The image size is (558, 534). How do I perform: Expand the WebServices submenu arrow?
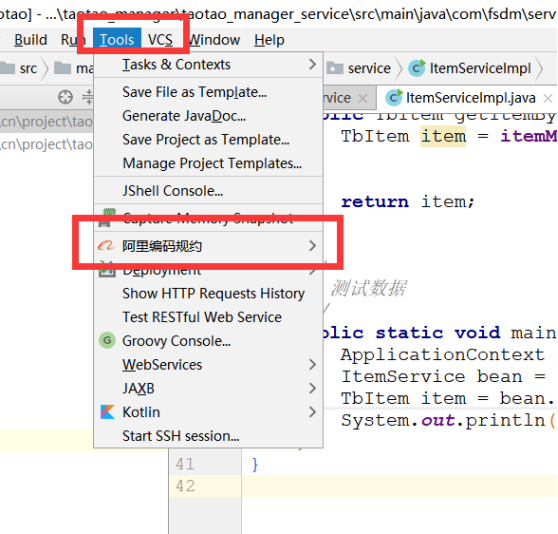[x=312, y=365]
